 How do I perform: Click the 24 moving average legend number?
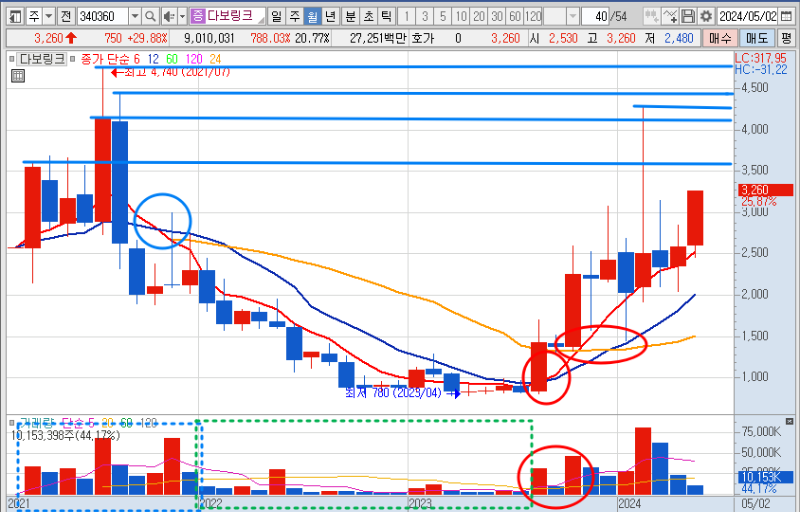215,59
